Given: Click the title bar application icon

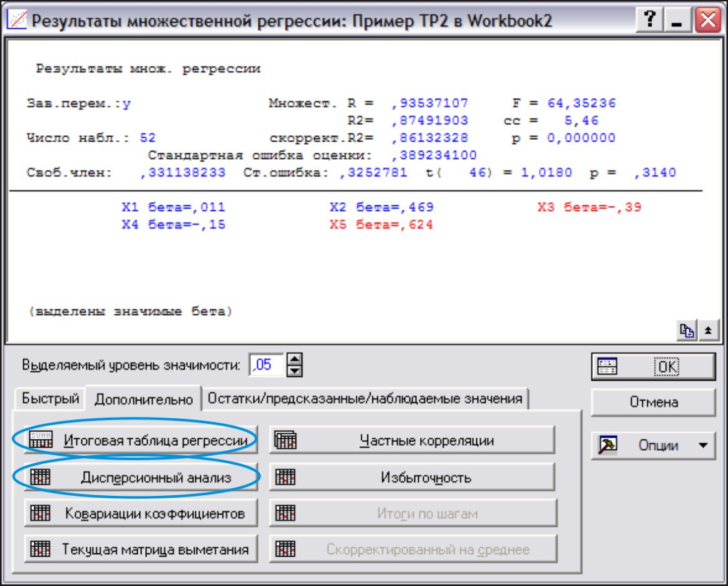Looking at the screenshot, I should click(x=17, y=21).
